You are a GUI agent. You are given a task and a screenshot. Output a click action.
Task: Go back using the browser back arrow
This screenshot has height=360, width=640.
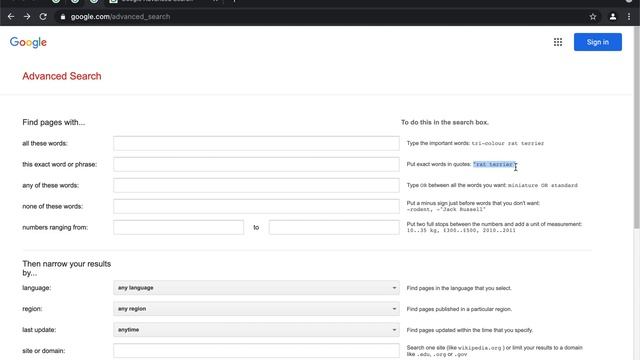click(x=11, y=17)
